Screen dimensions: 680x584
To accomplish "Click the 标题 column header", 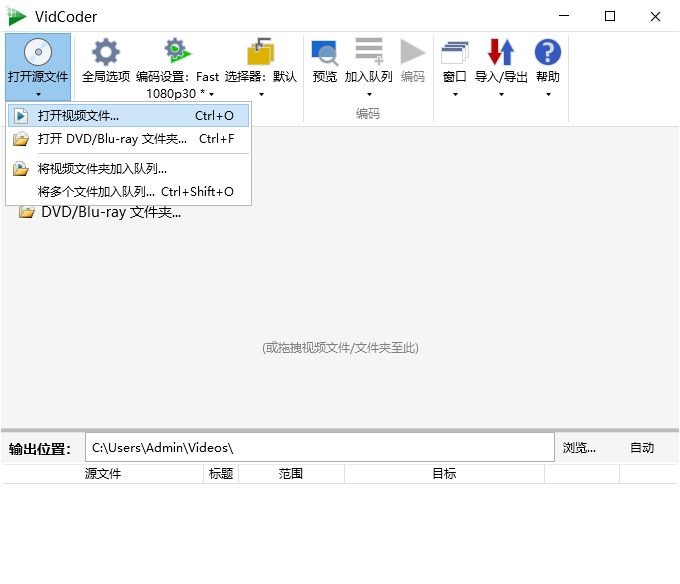I will point(221,473).
